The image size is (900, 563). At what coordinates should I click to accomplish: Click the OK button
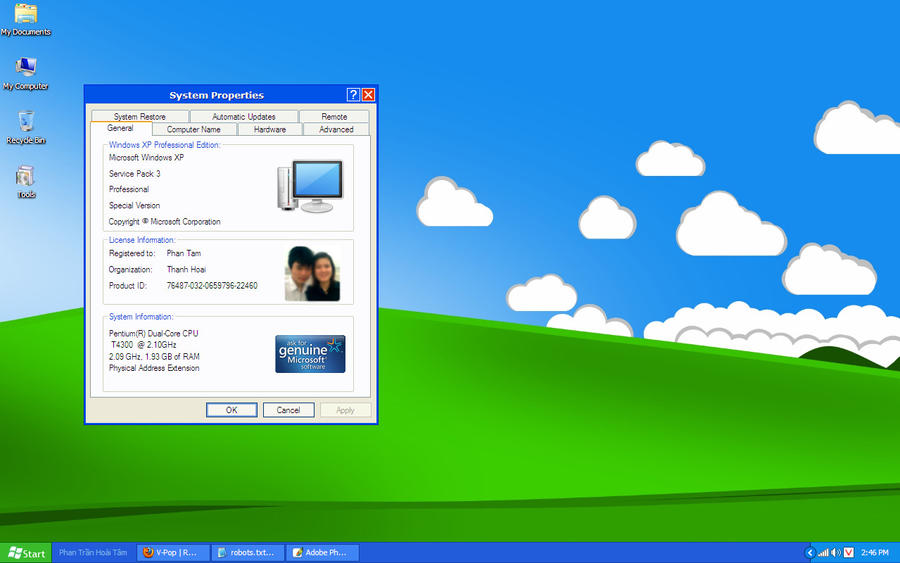pyautogui.click(x=231, y=410)
